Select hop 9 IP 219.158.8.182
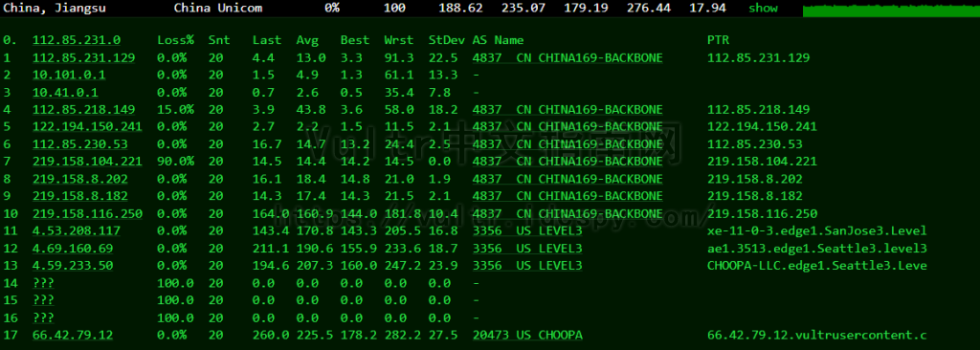The height and width of the screenshot is (350, 980). (80, 196)
